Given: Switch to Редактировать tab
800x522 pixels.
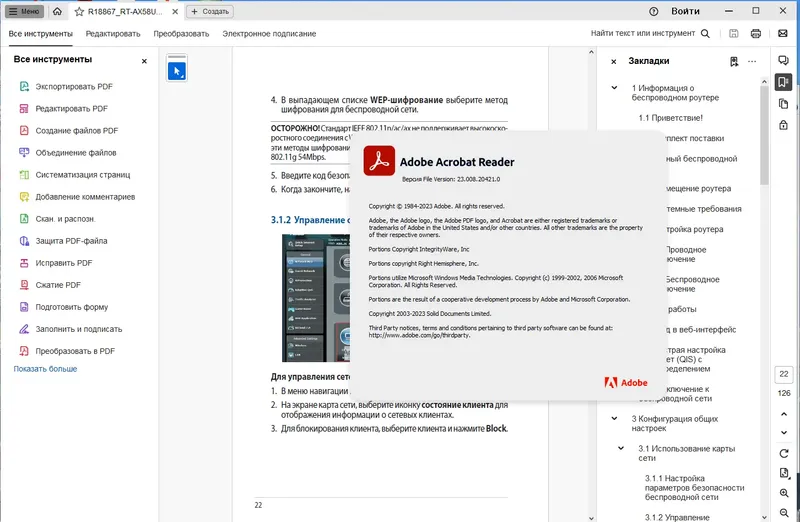Looking at the screenshot, I should pos(113,34).
